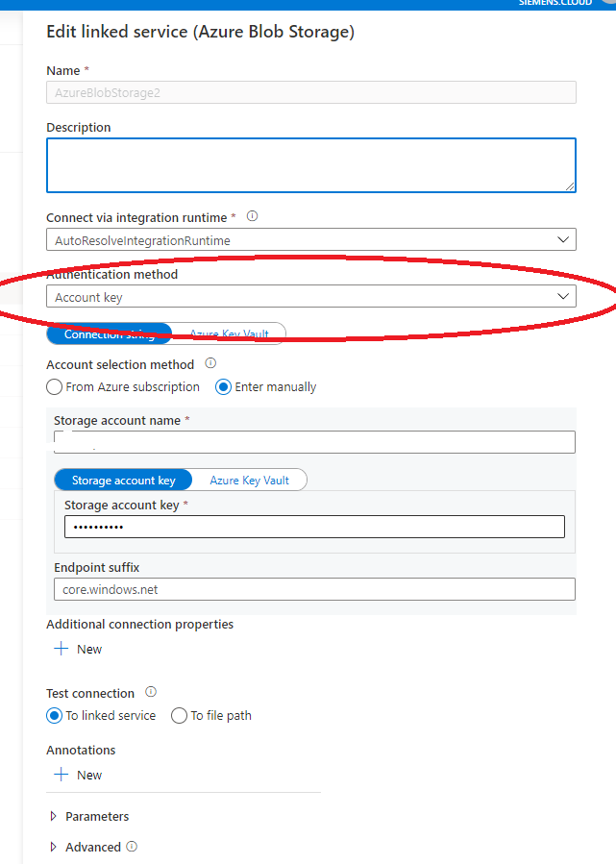Open the integration runtime info tooltip
This screenshot has height=864, width=616.
[x=252, y=216]
